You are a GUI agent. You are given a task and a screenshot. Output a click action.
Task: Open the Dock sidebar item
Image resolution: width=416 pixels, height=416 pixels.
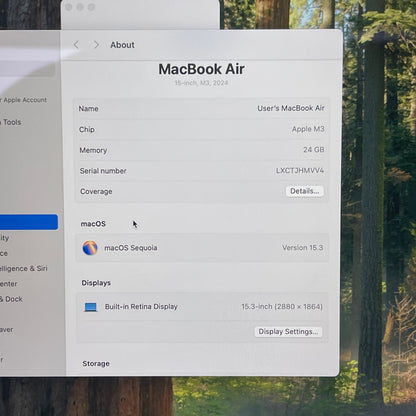pos(11,299)
